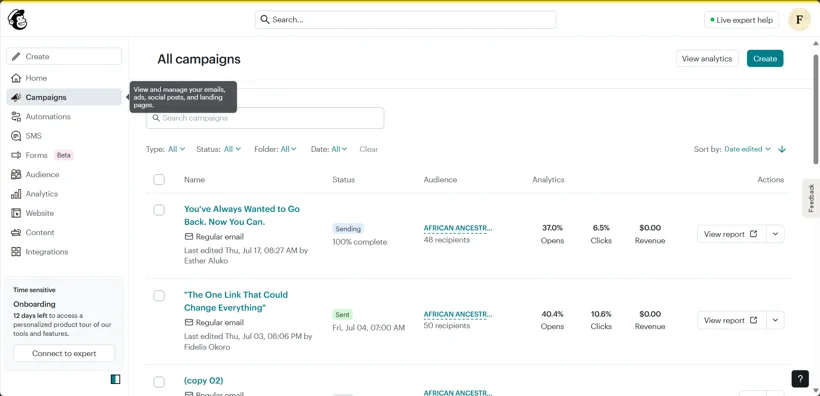Click the profile avatar labeled F
The image size is (820, 396).
coord(799,20)
